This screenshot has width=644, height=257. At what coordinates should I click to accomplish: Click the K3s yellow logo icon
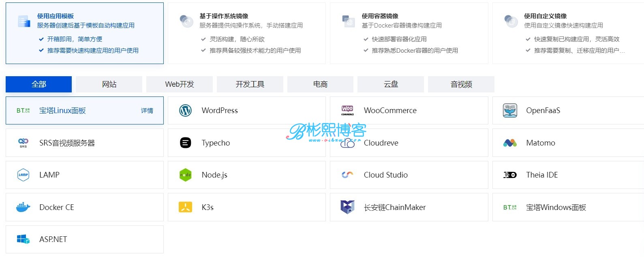click(x=185, y=207)
